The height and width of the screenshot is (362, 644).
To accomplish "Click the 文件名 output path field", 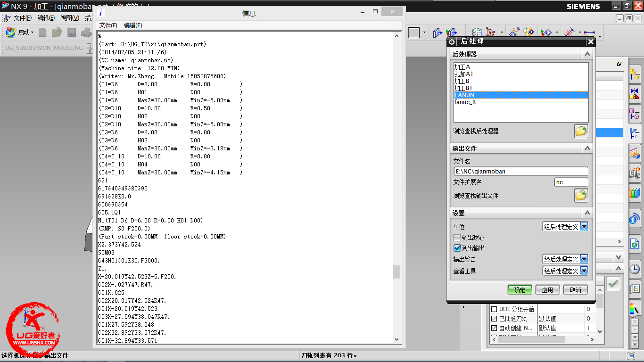I will point(521,171).
